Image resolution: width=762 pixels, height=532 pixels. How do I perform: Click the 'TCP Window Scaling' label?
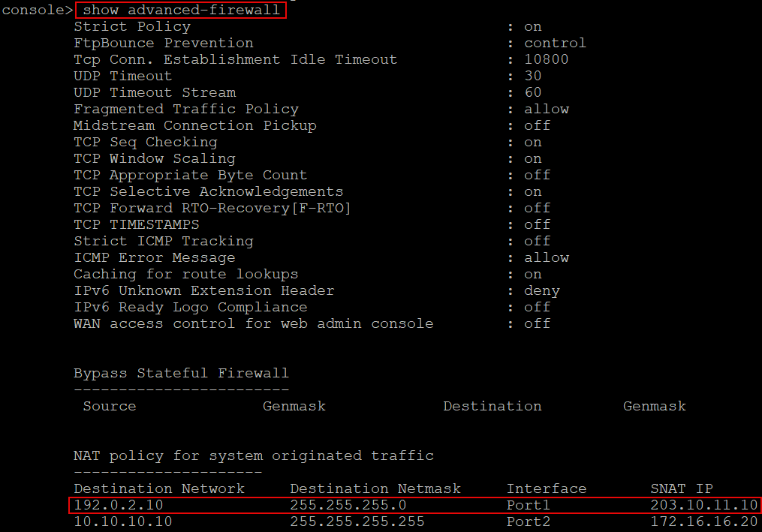tap(155, 158)
